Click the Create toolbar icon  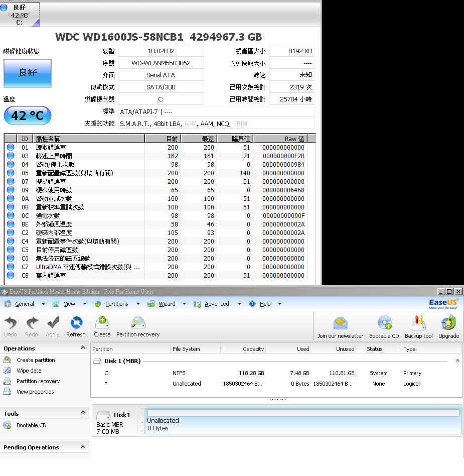(102, 323)
